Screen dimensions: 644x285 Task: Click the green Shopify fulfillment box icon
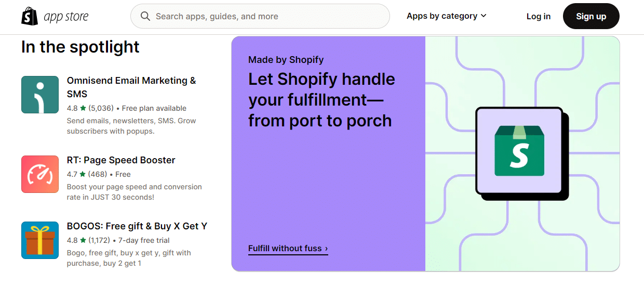[x=519, y=151]
